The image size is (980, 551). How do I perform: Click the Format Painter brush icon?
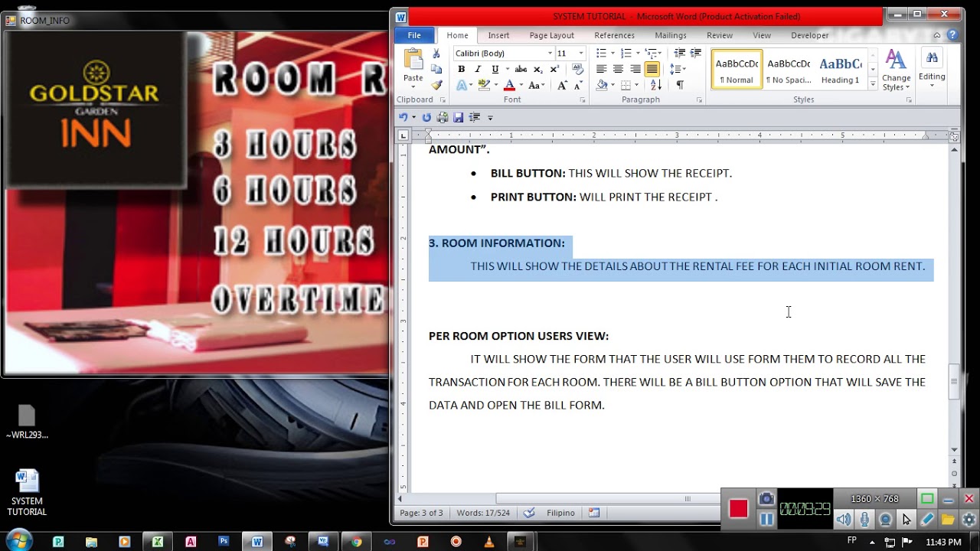(x=436, y=85)
